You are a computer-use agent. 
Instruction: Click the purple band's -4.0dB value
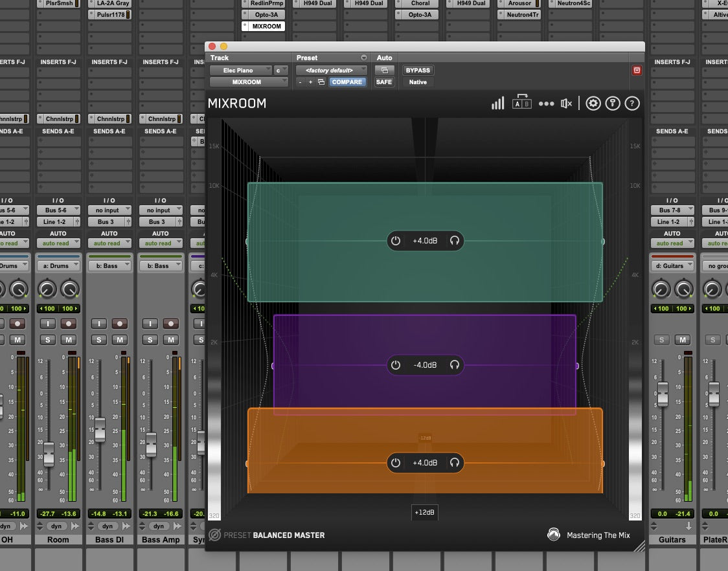(x=425, y=365)
